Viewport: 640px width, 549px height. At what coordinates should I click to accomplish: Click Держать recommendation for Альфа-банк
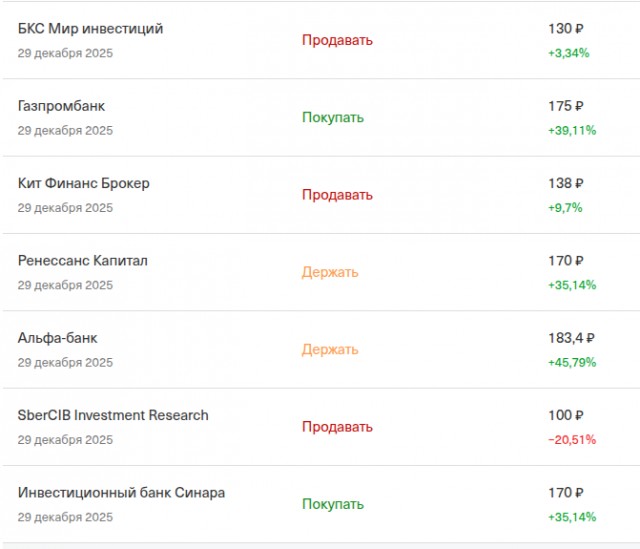(330, 349)
